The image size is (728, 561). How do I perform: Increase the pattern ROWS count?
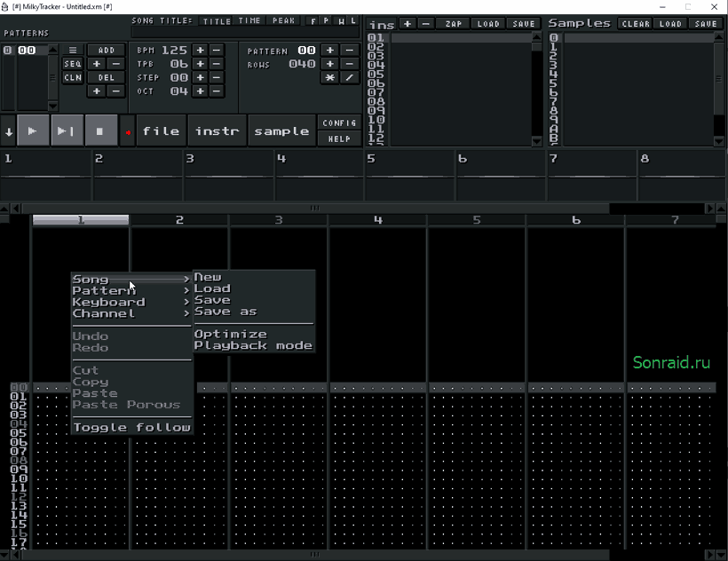point(329,64)
